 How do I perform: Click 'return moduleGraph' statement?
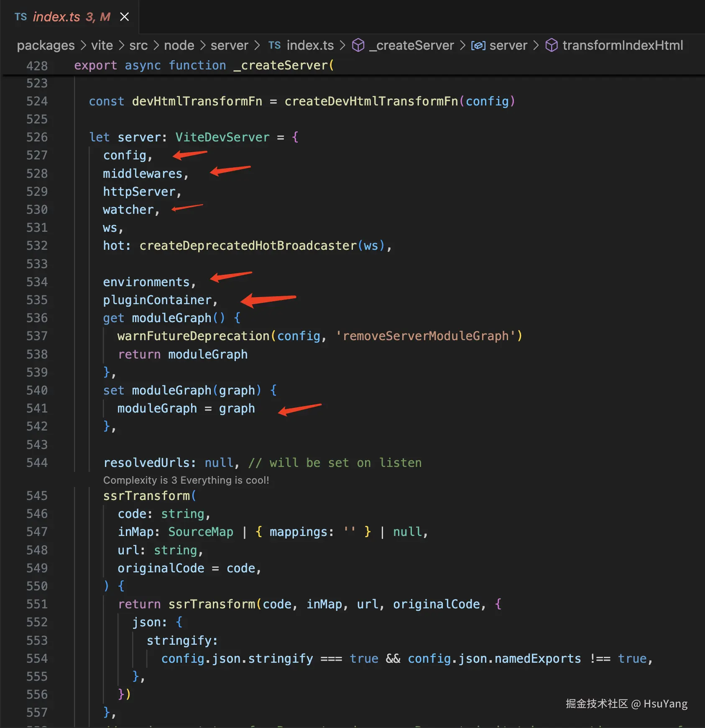click(x=183, y=354)
